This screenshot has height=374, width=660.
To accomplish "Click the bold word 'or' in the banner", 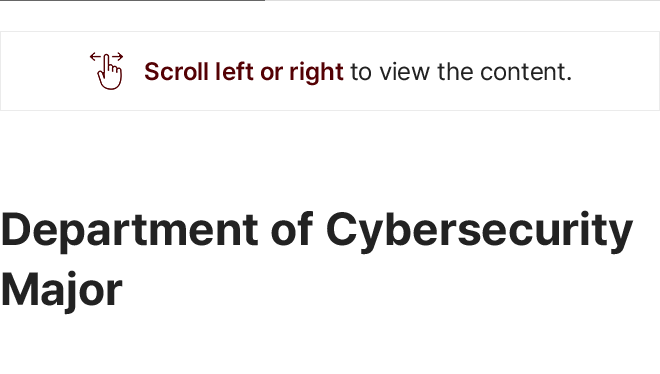I will pyautogui.click(x=271, y=74).
